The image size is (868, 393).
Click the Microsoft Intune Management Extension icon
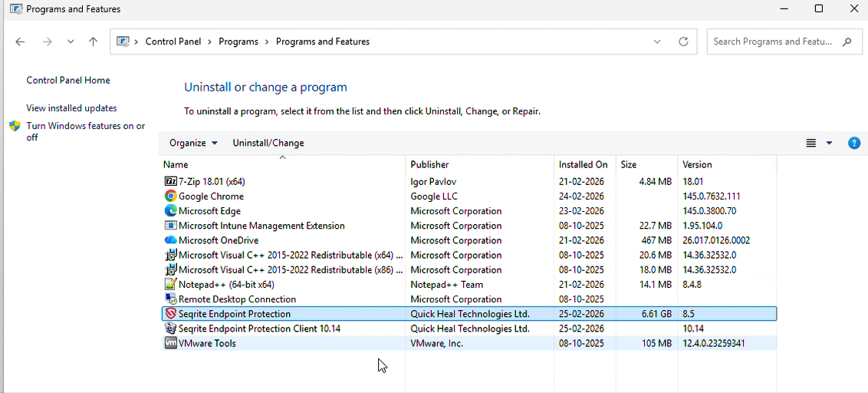tap(170, 226)
